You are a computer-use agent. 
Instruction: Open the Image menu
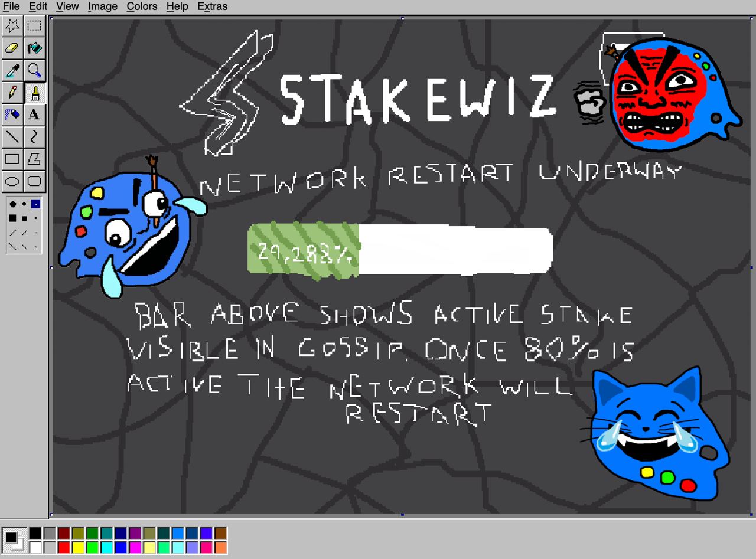(103, 6)
